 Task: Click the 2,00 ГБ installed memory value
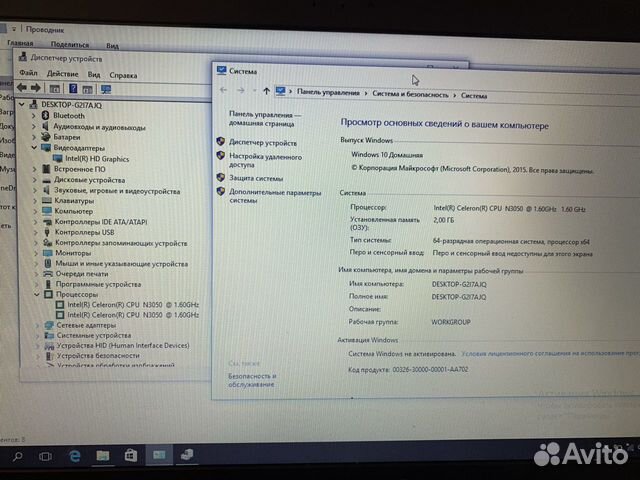444,220
